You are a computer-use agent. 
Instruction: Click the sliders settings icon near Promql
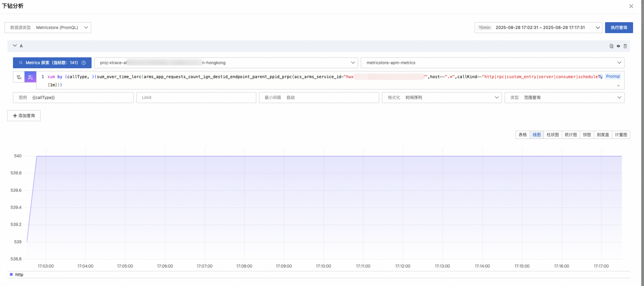600,76
